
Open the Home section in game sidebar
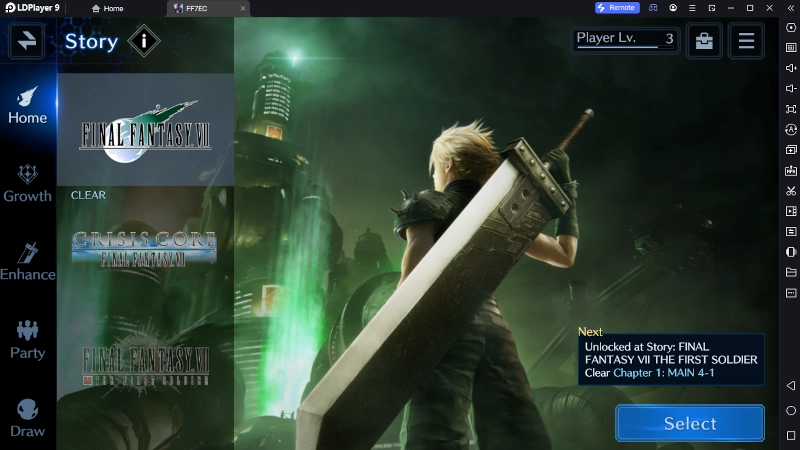(28, 107)
